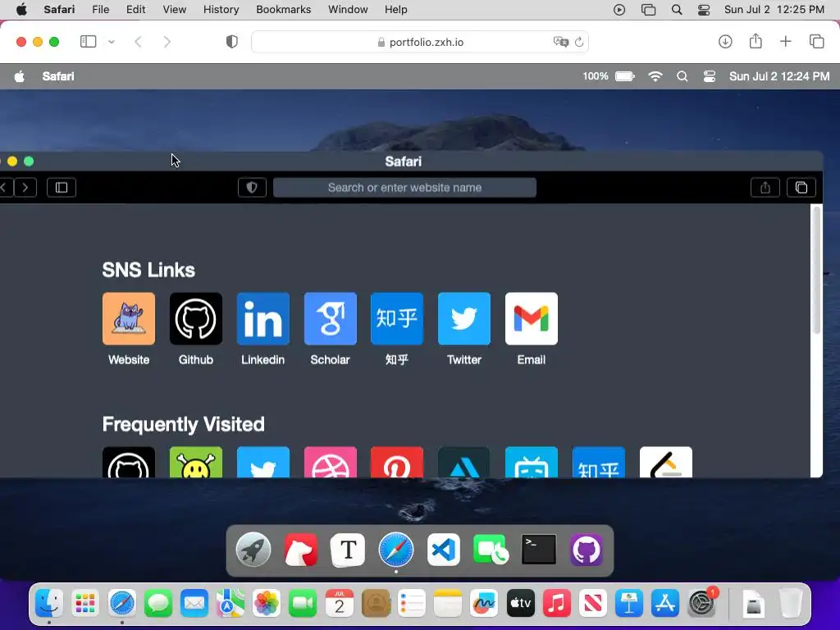Click the inner Safari window's privacy shield icon
Viewport: 840px width, 630px height.
[252, 188]
